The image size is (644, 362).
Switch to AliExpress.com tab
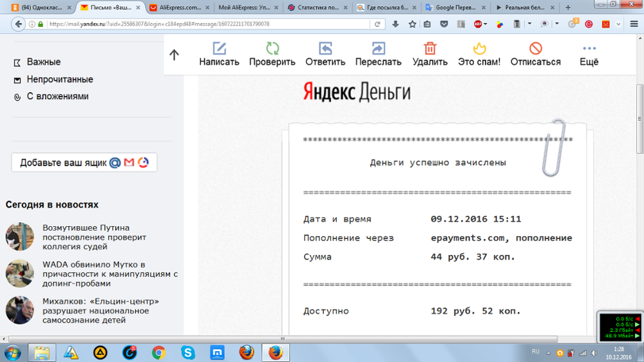tap(180, 7)
